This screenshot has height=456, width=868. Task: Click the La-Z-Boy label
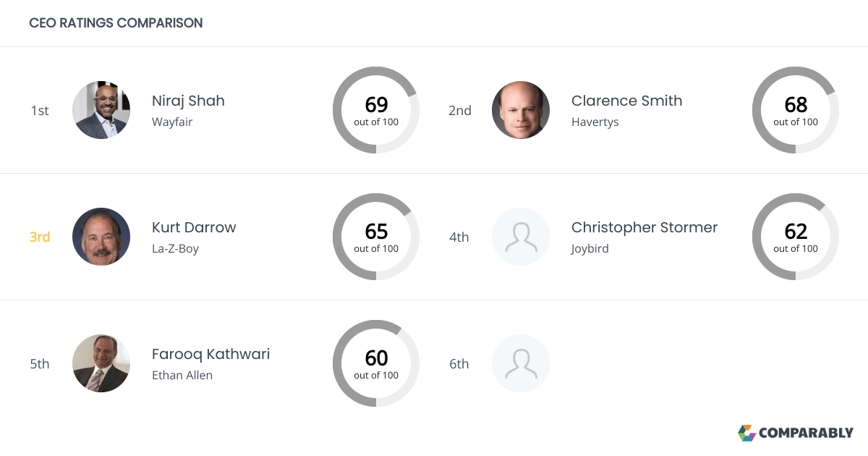click(174, 248)
